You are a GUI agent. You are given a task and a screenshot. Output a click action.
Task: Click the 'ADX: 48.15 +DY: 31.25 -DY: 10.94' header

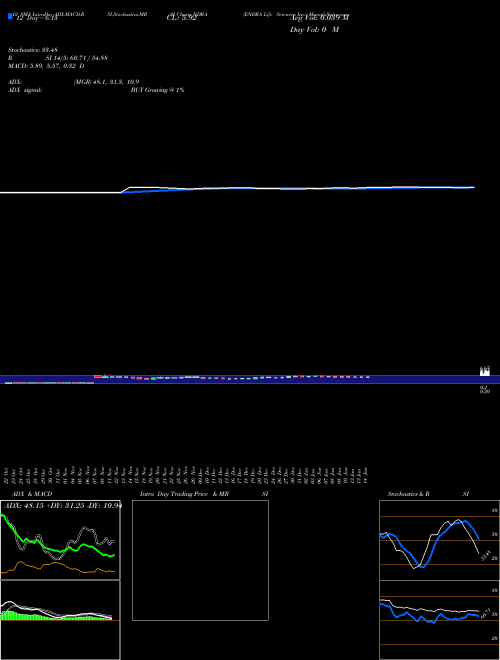coord(63,505)
